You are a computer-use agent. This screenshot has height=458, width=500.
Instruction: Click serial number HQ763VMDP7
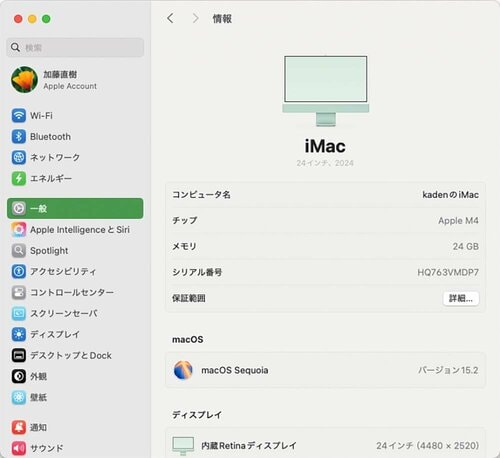[448, 272]
